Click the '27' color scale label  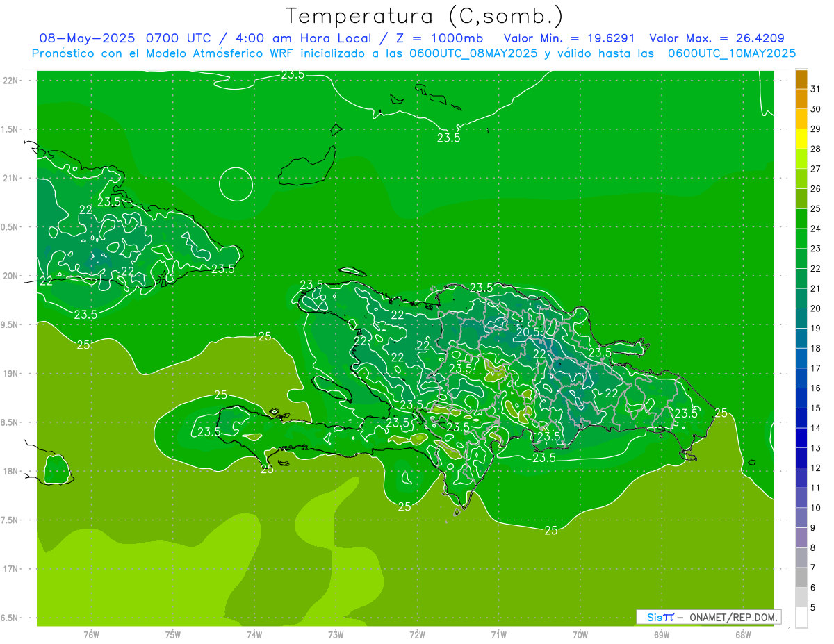click(816, 168)
